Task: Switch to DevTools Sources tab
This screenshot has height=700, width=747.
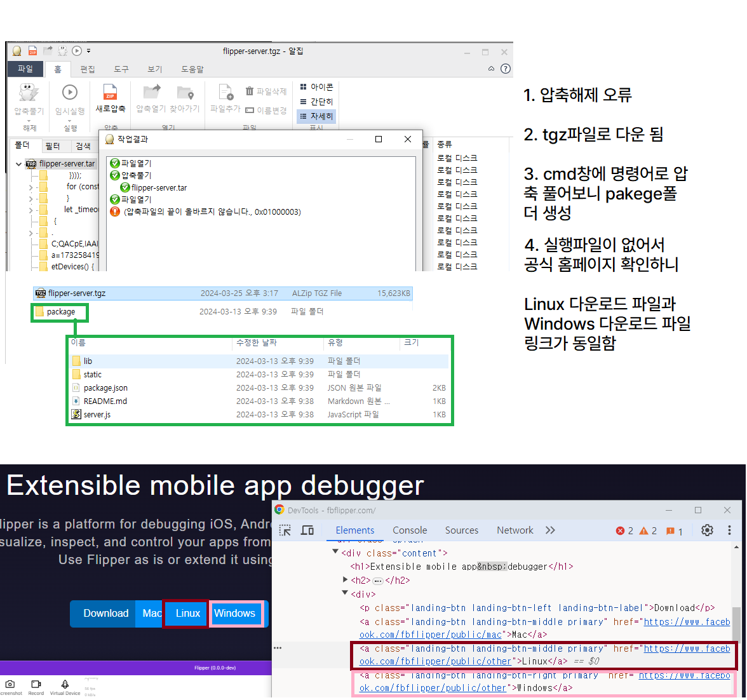Action: pyautogui.click(x=462, y=530)
